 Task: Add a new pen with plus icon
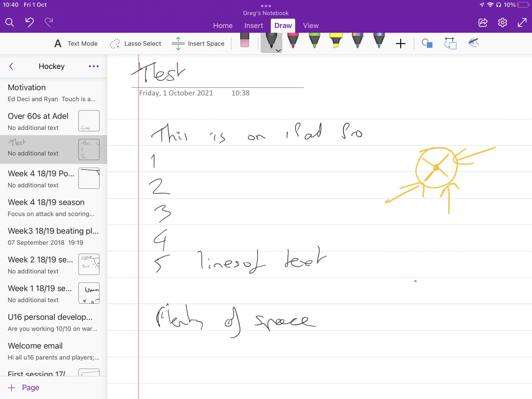pyautogui.click(x=400, y=44)
